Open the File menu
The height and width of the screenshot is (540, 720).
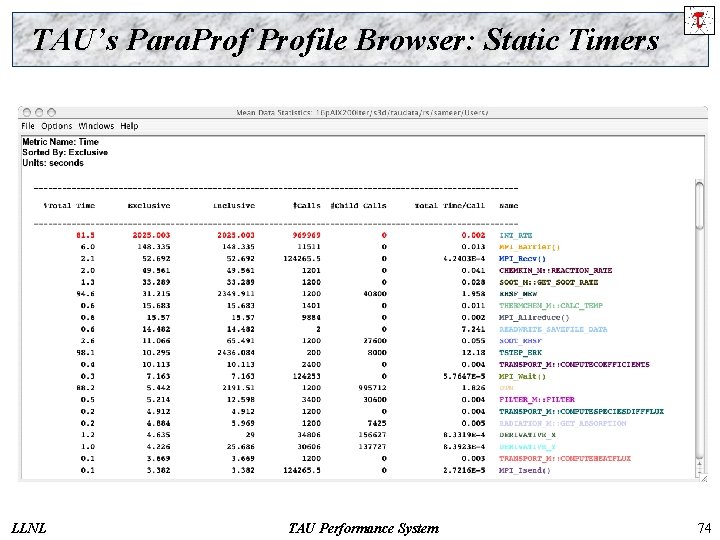pos(28,126)
